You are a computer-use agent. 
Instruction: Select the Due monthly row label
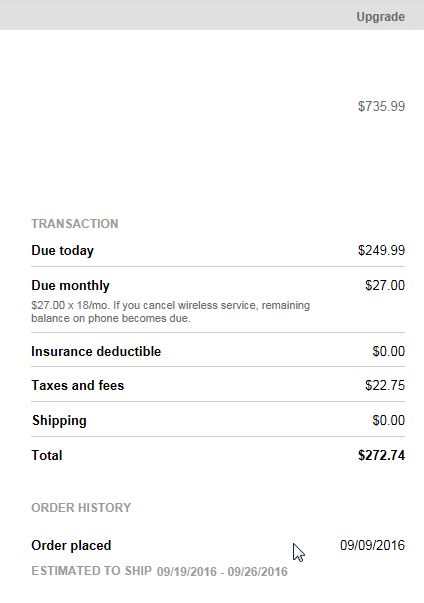pos(70,285)
